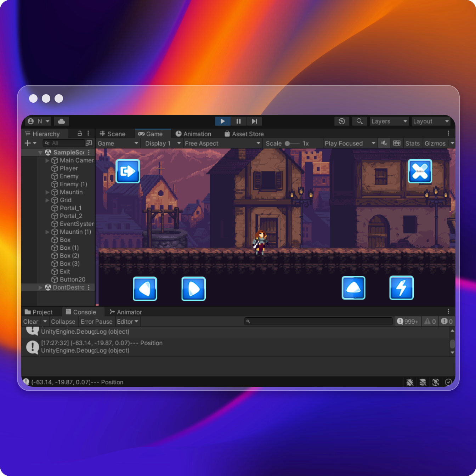Toggle the Collapse console option
This screenshot has width=476, height=476.
(x=63, y=322)
